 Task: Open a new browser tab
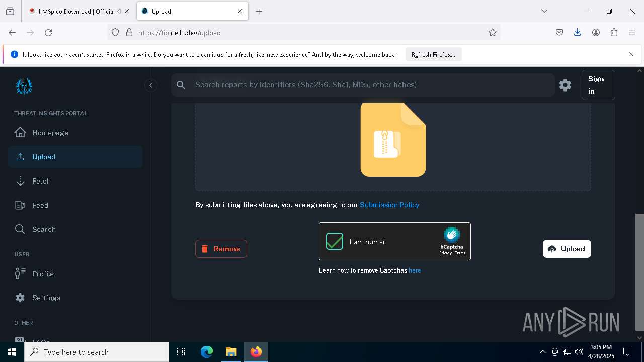click(259, 11)
